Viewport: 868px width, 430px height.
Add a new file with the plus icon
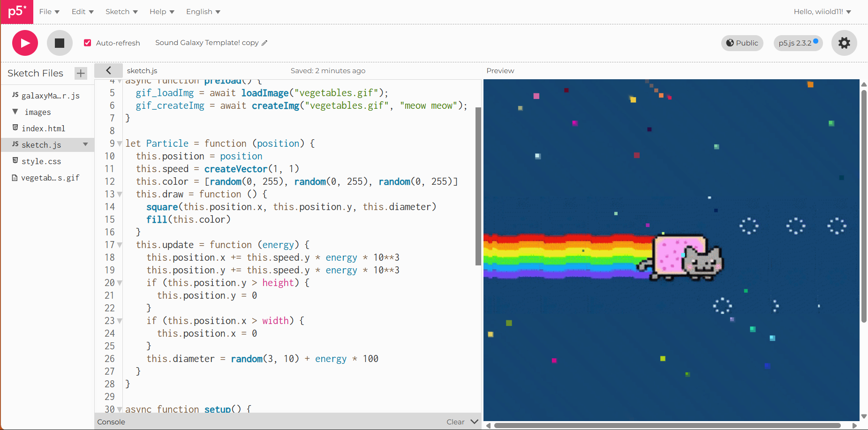pos(81,73)
